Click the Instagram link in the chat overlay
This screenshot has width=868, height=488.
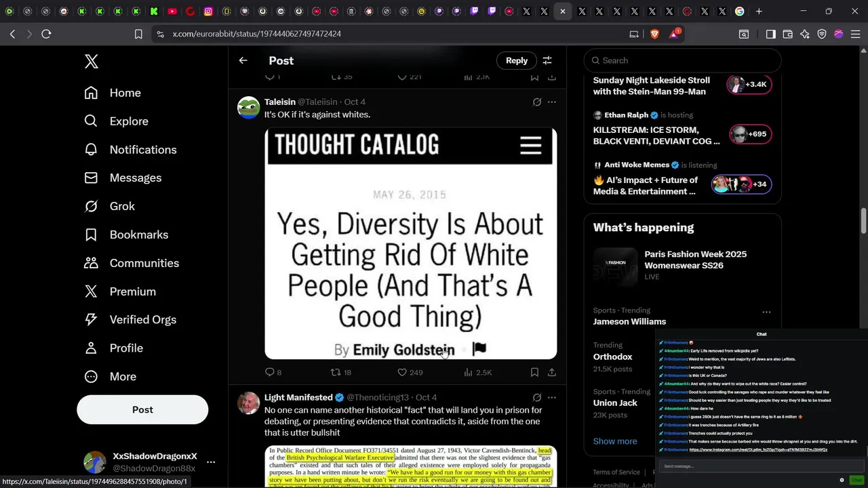[758, 450]
